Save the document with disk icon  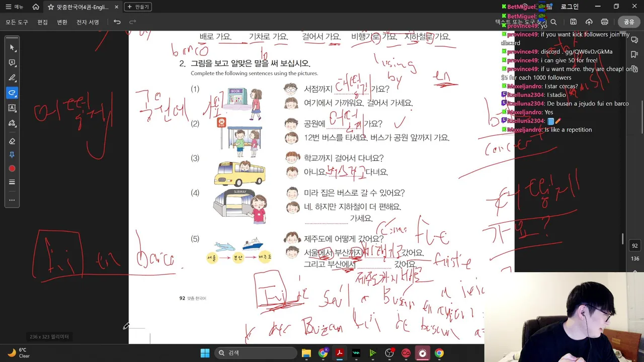click(x=573, y=22)
